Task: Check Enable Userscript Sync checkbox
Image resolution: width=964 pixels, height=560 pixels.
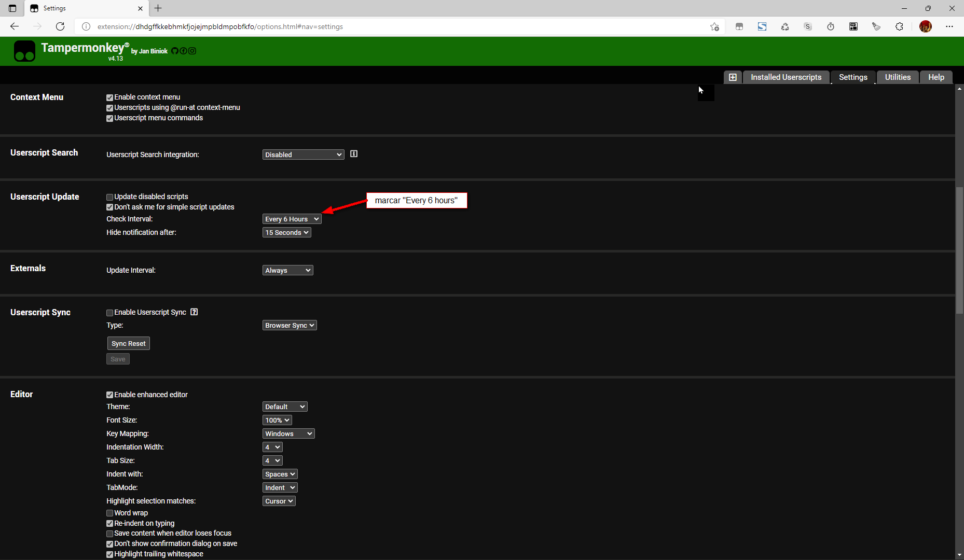Action: [x=109, y=313]
